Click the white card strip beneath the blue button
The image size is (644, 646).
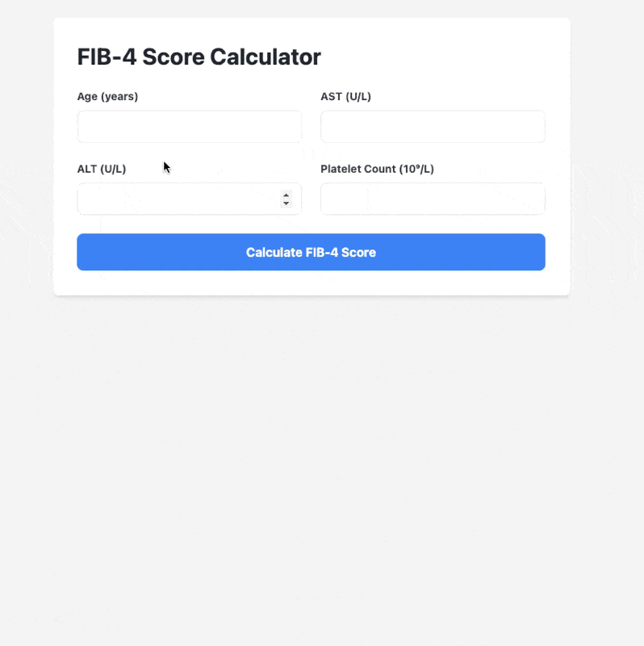coord(311,283)
